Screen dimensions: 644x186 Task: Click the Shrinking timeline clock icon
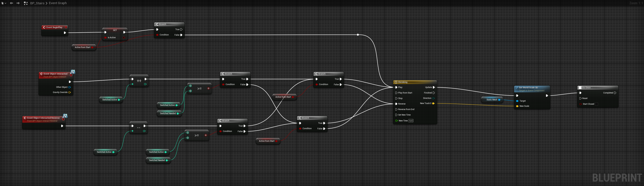(x=396, y=82)
